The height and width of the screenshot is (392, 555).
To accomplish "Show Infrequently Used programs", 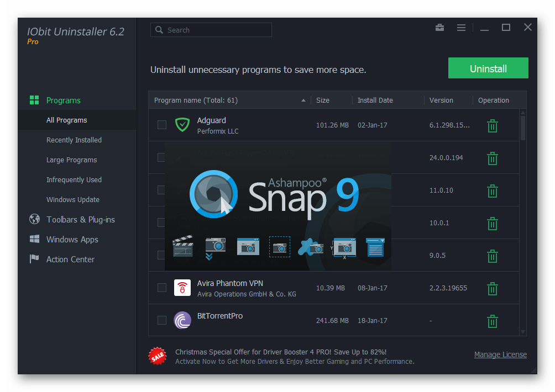I will [x=74, y=179].
